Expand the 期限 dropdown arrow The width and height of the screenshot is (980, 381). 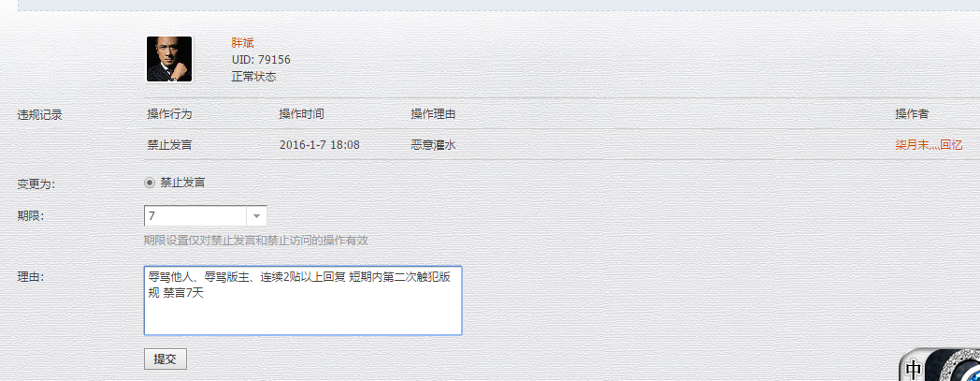256,216
